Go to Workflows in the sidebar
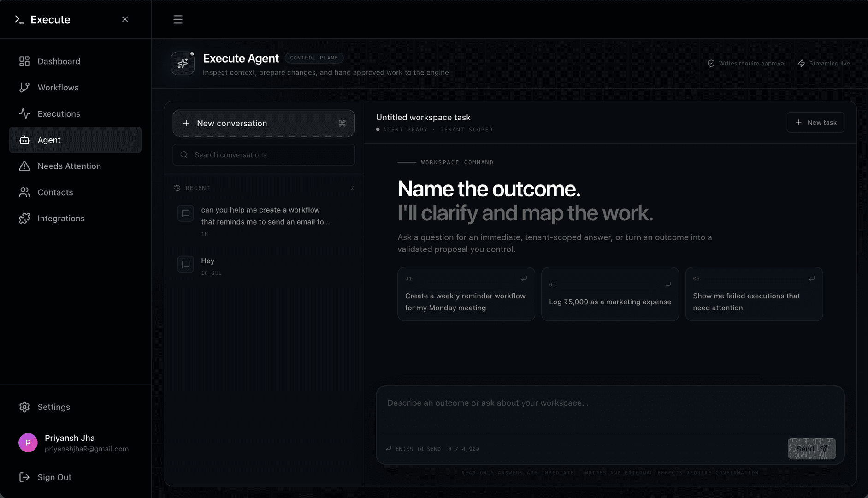Image resolution: width=868 pixels, height=498 pixels. pos(75,88)
